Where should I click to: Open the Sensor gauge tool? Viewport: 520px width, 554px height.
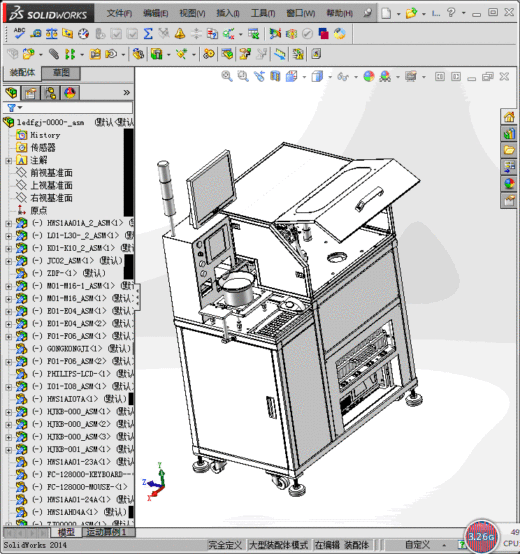(x=84, y=34)
